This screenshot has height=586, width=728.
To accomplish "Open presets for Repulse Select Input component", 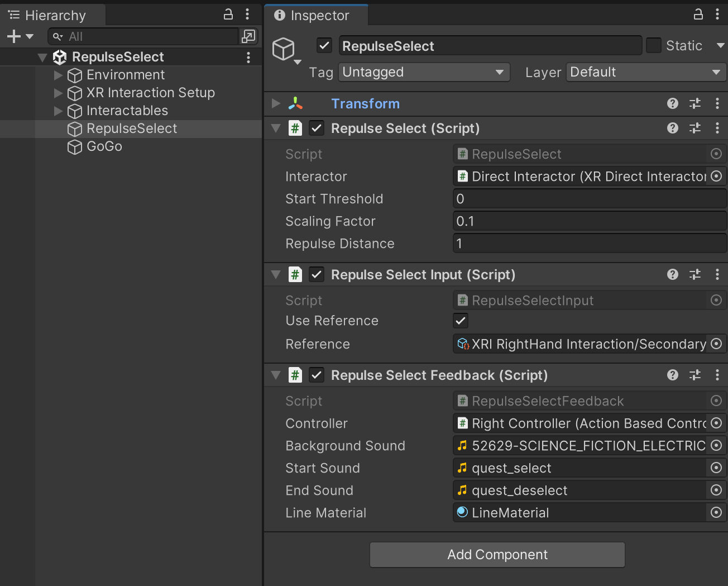I will (x=695, y=275).
